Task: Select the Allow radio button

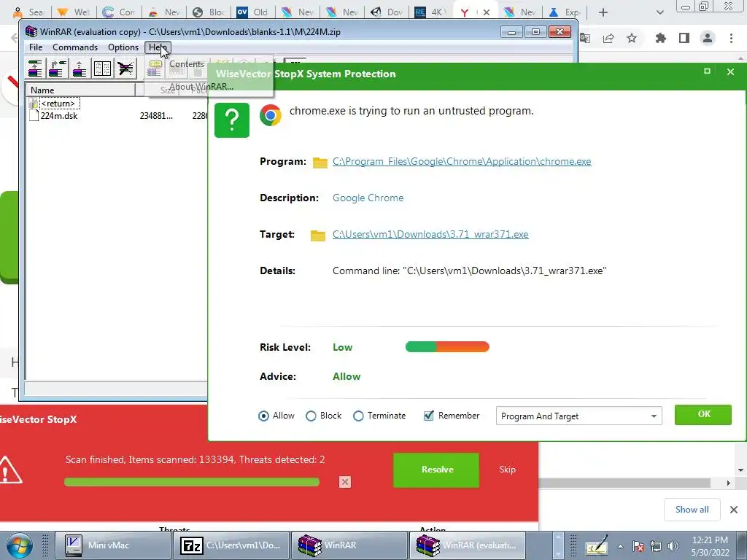Action: 263,416
